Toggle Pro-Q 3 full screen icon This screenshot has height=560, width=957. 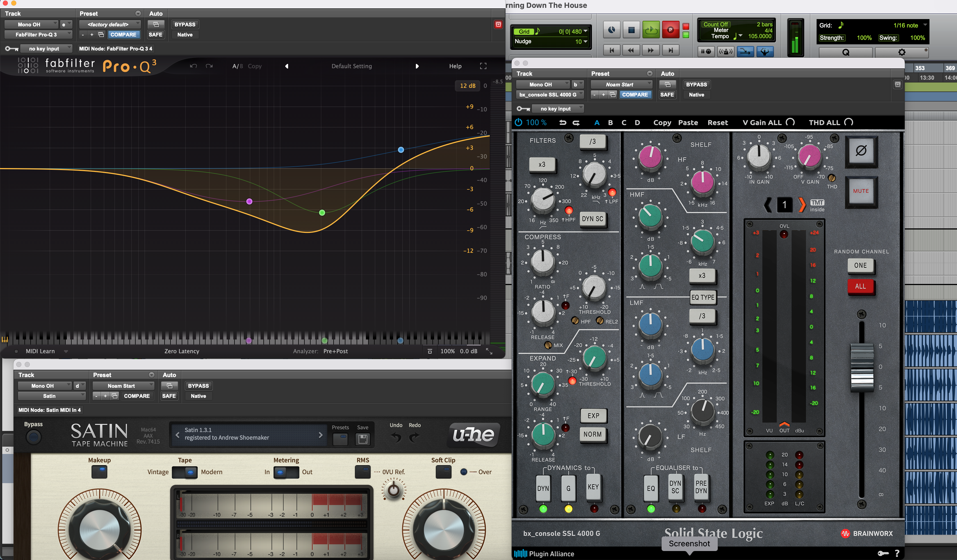483,66
